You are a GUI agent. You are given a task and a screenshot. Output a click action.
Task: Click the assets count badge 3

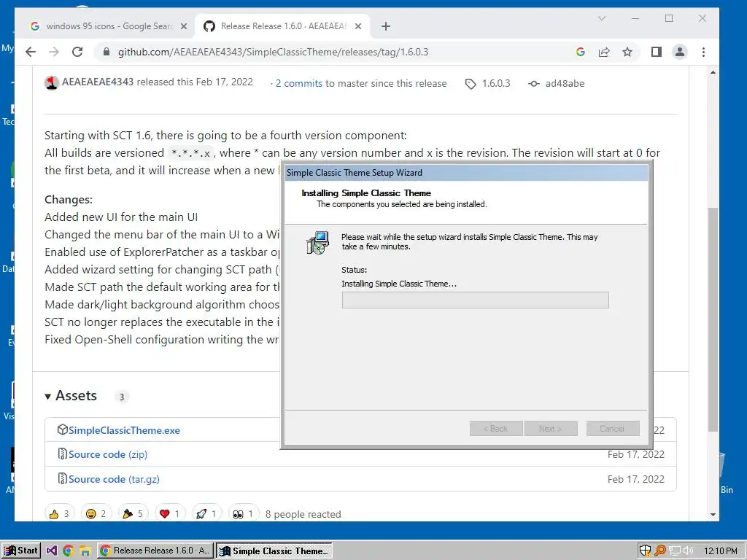pos(122,397)
